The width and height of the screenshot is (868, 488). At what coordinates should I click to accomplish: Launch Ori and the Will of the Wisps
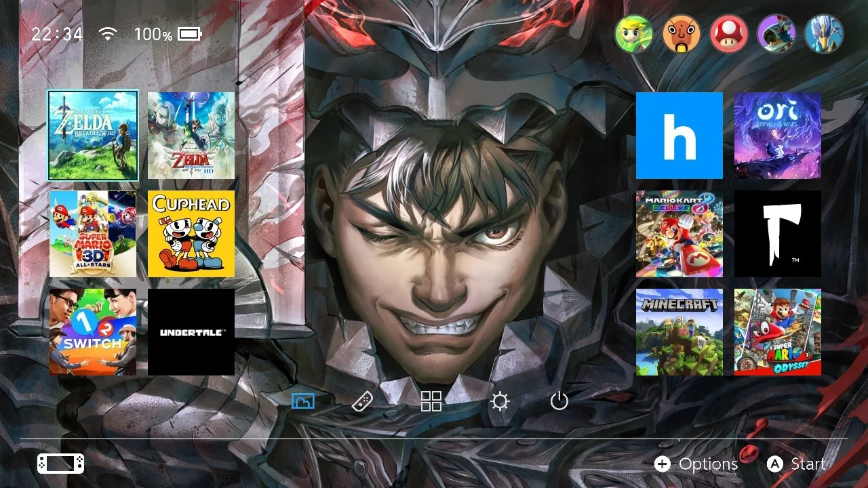coord(778,136)
